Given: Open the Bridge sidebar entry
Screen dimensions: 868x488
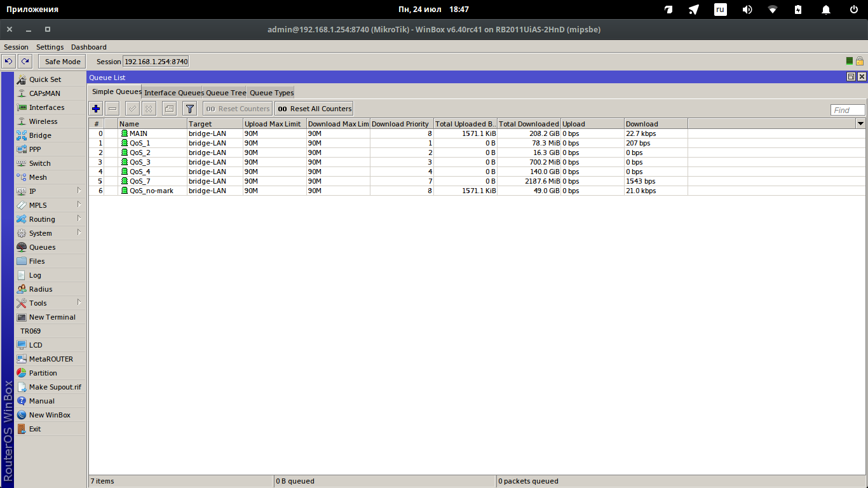Looking at the screenshot, I should pos(50,135).
